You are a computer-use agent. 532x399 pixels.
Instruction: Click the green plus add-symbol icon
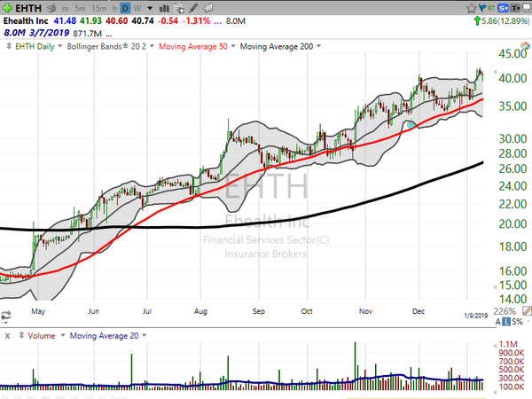point(7,8)
